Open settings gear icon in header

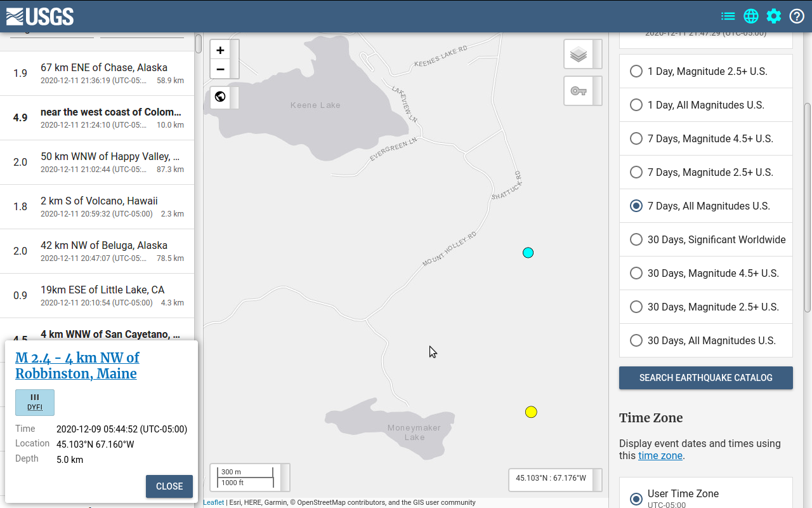click(x=774, y=17)
